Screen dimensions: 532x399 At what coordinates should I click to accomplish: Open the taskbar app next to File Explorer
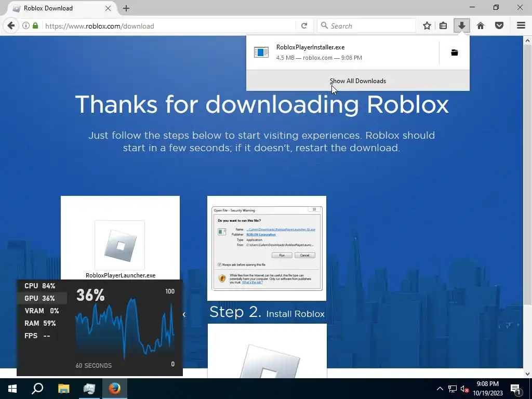89,389
